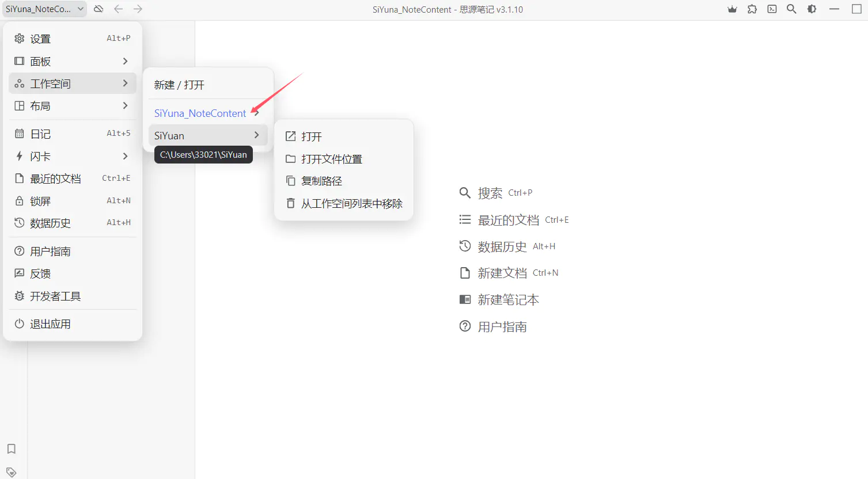Viewport: 868px width, 479px height.
Task: Open the workspace dropdown SiYuna_NoteCo...
Action: point(44,9)
